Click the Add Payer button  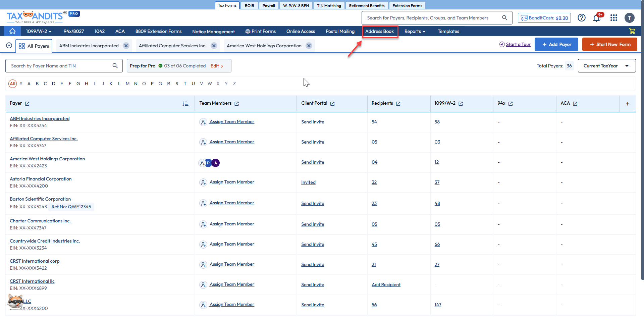[556, 44]
